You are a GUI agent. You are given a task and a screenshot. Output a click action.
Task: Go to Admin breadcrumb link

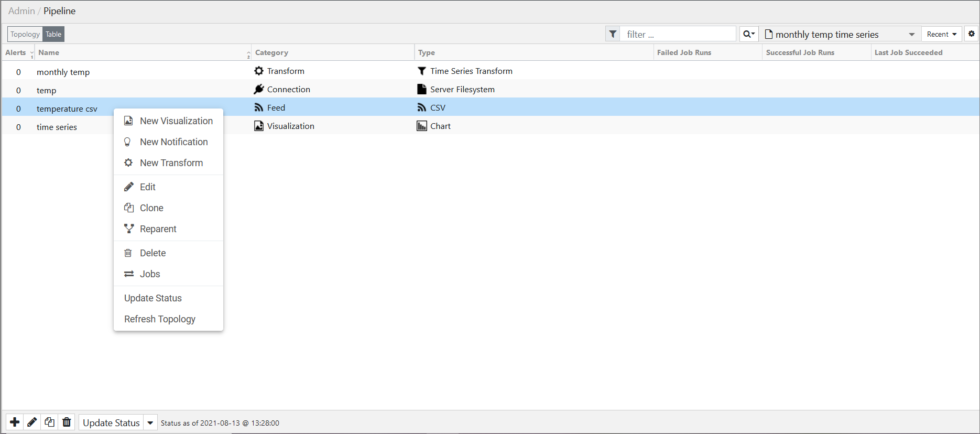point(21,11)
